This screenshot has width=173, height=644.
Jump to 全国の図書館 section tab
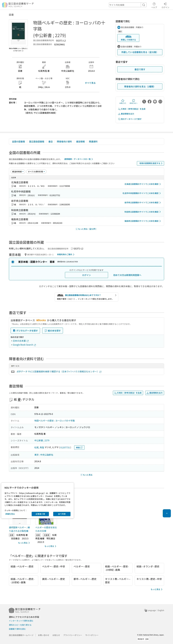tap(18, 141)
